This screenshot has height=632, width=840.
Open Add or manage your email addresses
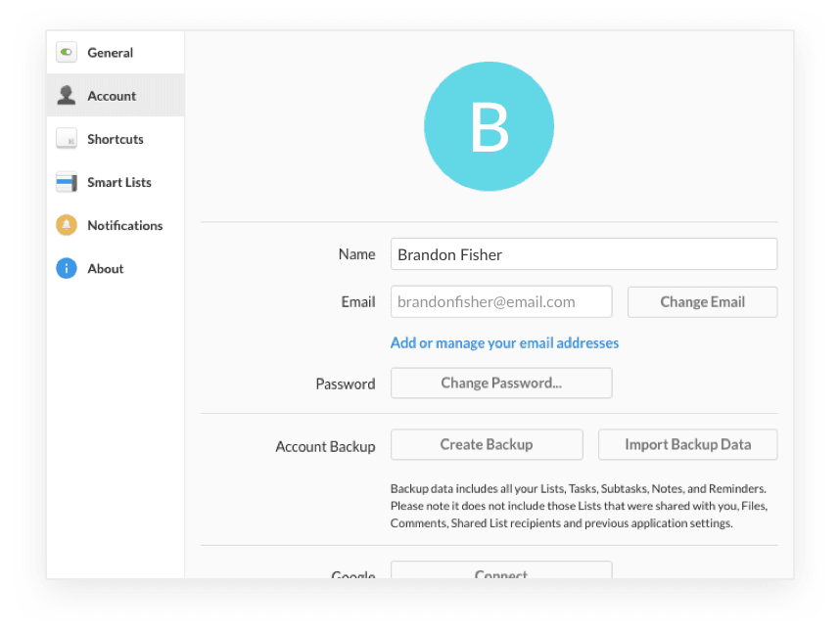[x=504, y=343]
